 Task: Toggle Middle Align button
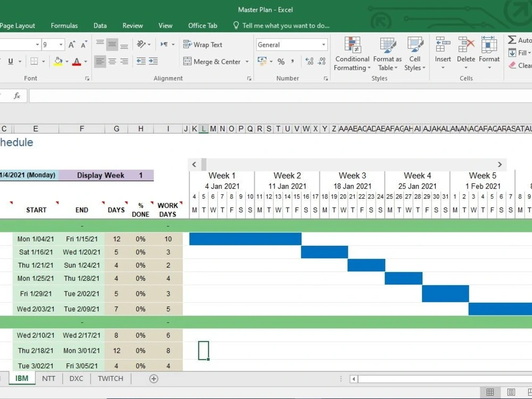point(112,45)
